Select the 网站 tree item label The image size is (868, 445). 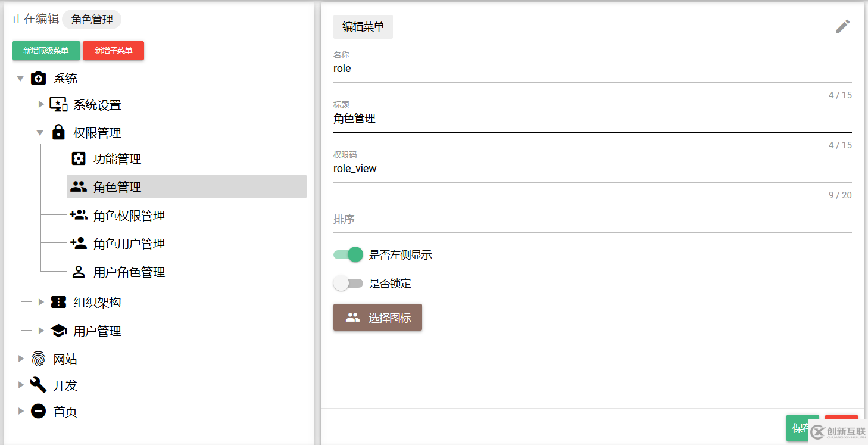[x=65, y=359]
